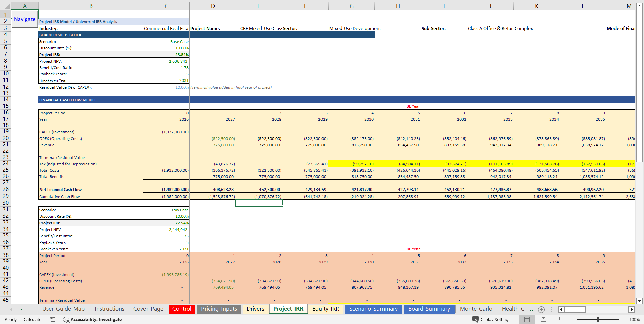Open the Equity_IRR sheet tab
This screenshot has width=644, height=324.
click(x=326, y=309)
